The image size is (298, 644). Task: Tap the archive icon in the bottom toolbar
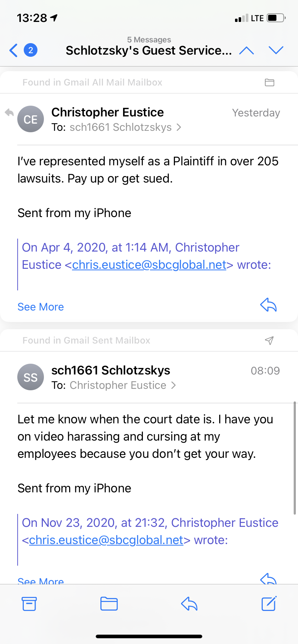29,604
